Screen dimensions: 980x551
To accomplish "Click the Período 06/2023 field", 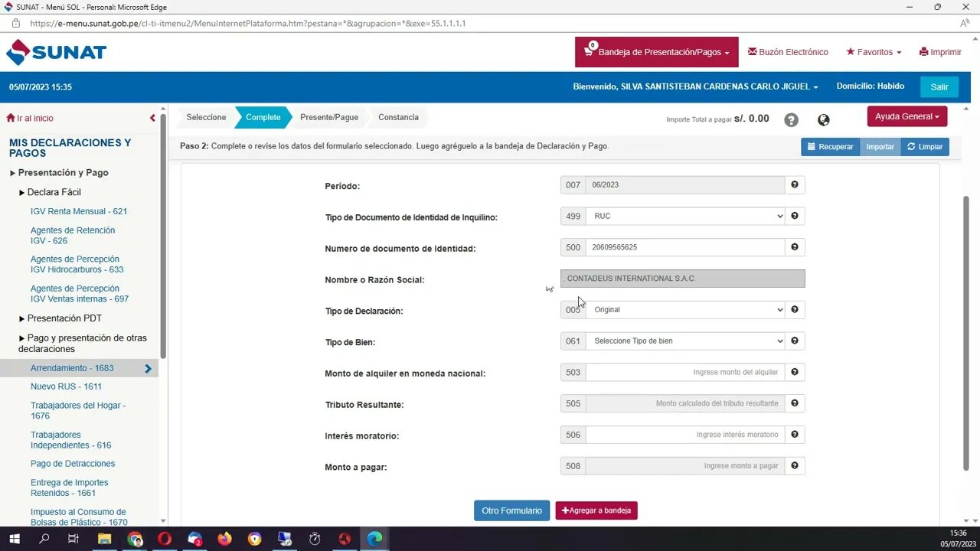I will [685, 184].
